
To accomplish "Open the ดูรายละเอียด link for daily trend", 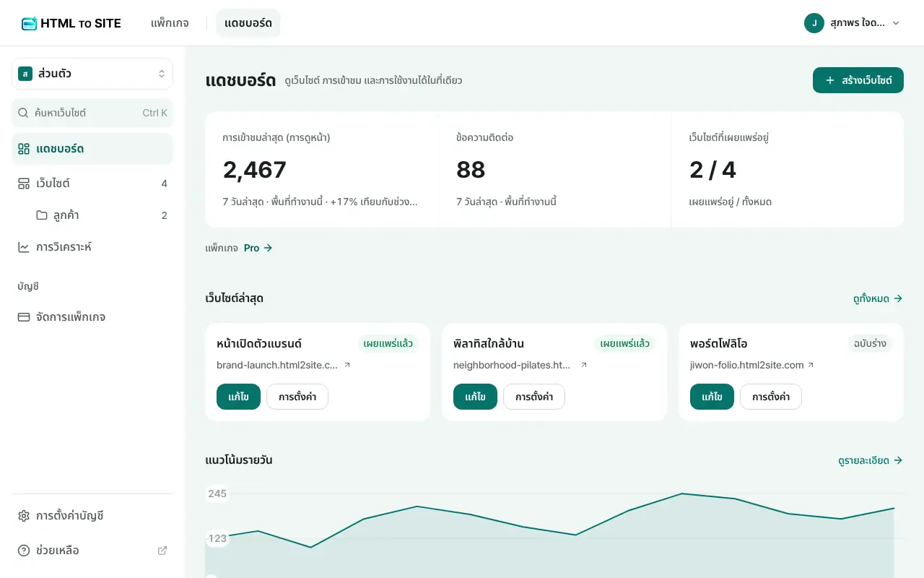I will [x=871, y=460].
